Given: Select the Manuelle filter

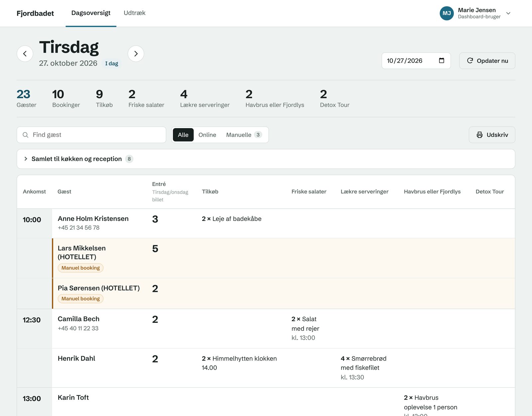Looking at the screenshot, I should click(244, 135).
